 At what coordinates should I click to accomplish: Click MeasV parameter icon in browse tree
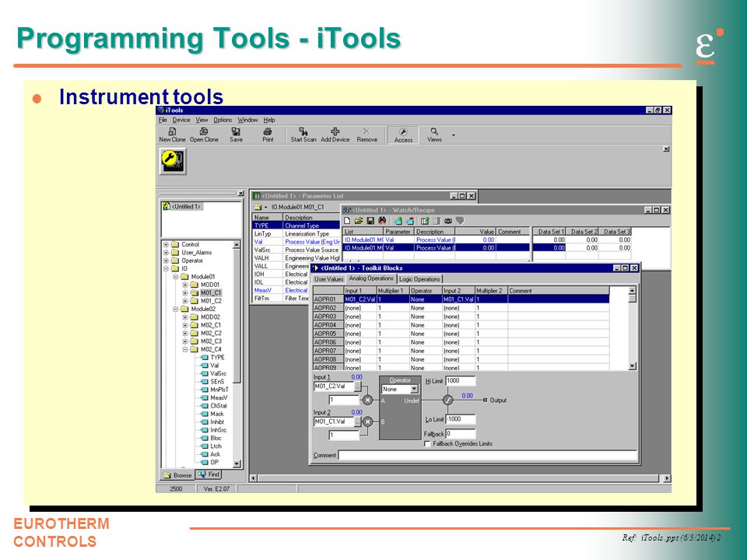(205, 397)
